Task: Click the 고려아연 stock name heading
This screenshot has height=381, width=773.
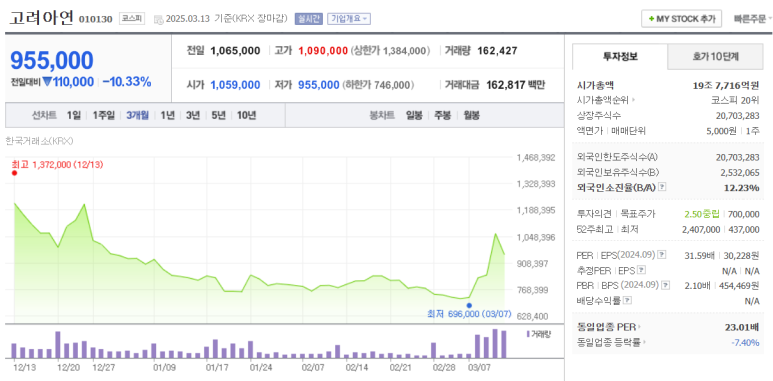Action: point(41,18)
